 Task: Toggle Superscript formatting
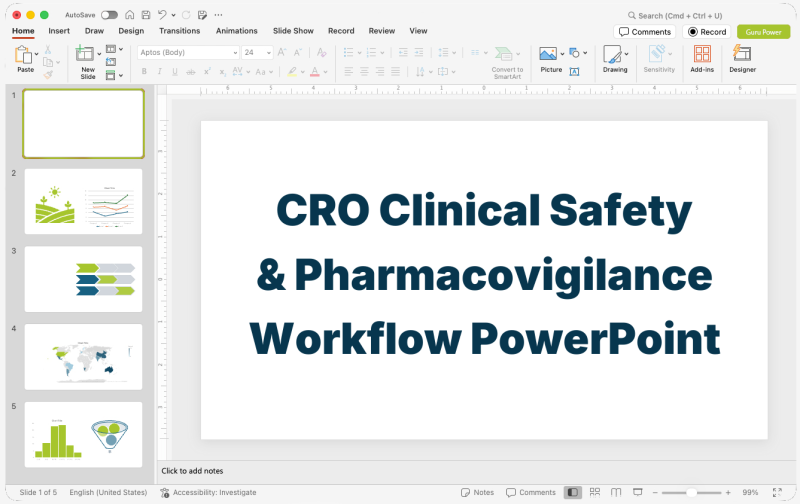(x=207, y=71)
